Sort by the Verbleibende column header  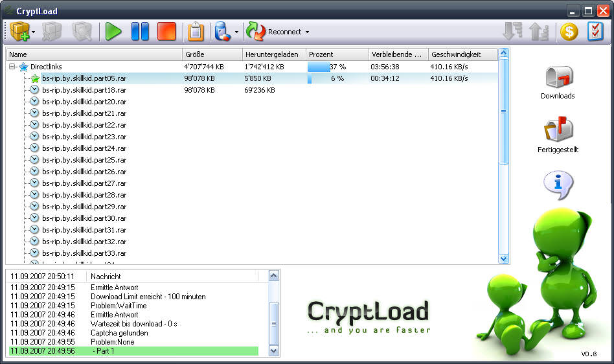[398, 54]
